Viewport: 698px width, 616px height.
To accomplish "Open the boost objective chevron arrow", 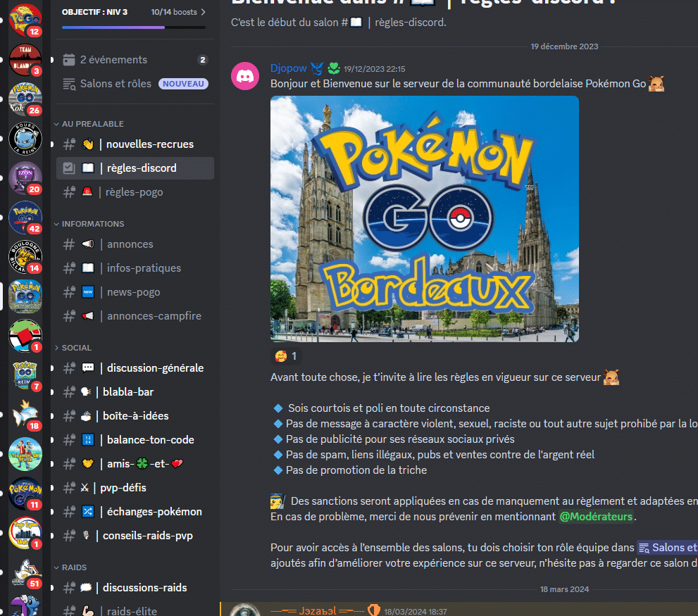I will [204, 12].
